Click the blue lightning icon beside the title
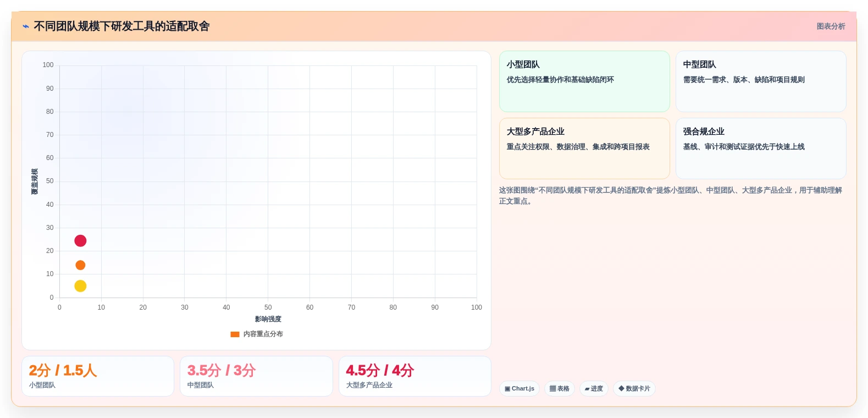 pyautogui.click(x=26, y=26)
